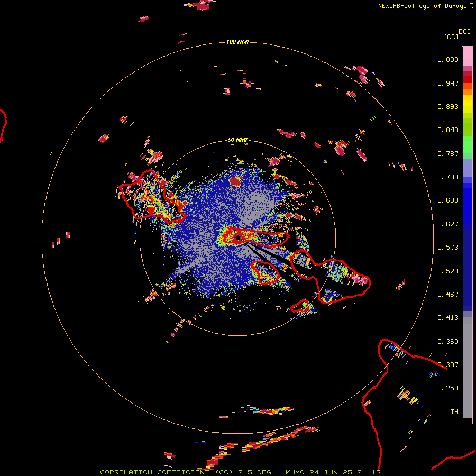This screenshot has width=476, height=476.
Task: Click the 0.467 color scale value
Action: point(448,295)
